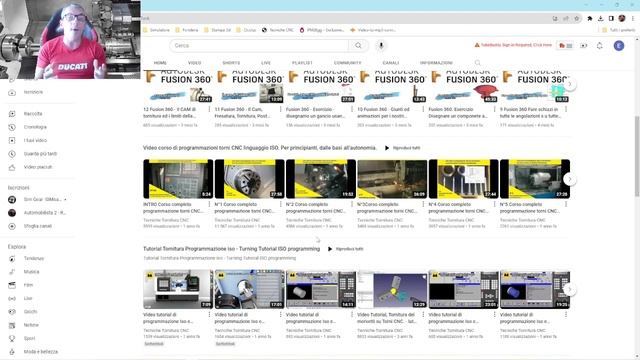Click Riproduci tutti for Tutorial Tornitura playlist

coord(346,249)
